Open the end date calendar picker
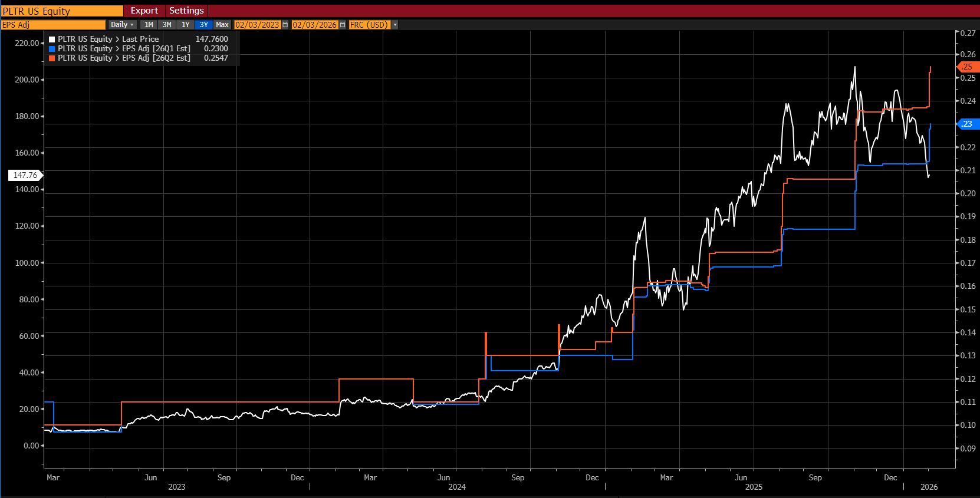This screenshot has width=980, height=498. point(343,25)
